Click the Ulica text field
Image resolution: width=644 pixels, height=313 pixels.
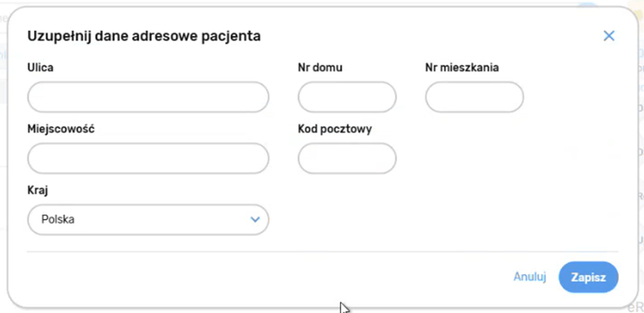click(x=148, y=97)
